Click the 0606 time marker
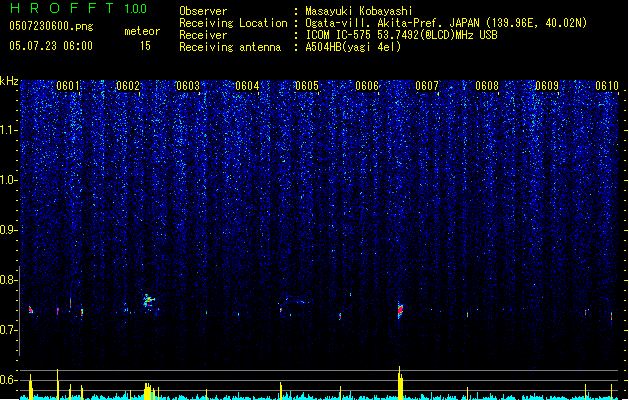 click(x=367, y=86)
